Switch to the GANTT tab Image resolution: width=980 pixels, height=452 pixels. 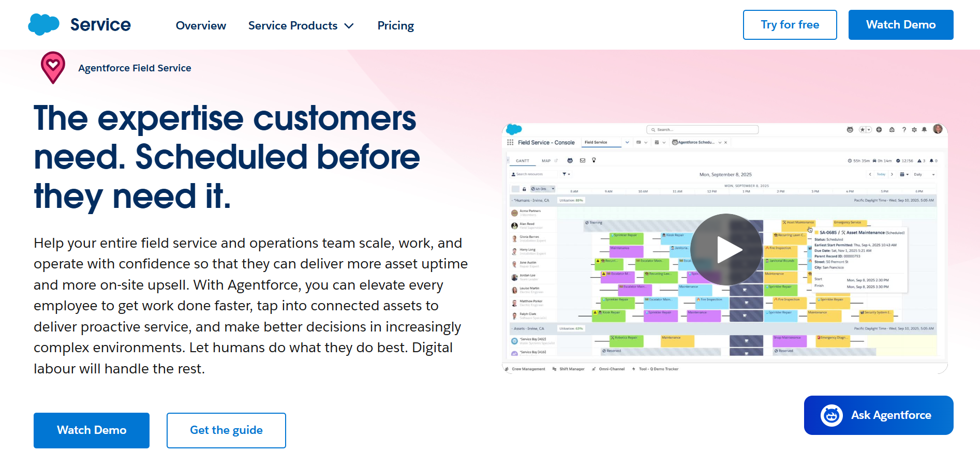523,161
